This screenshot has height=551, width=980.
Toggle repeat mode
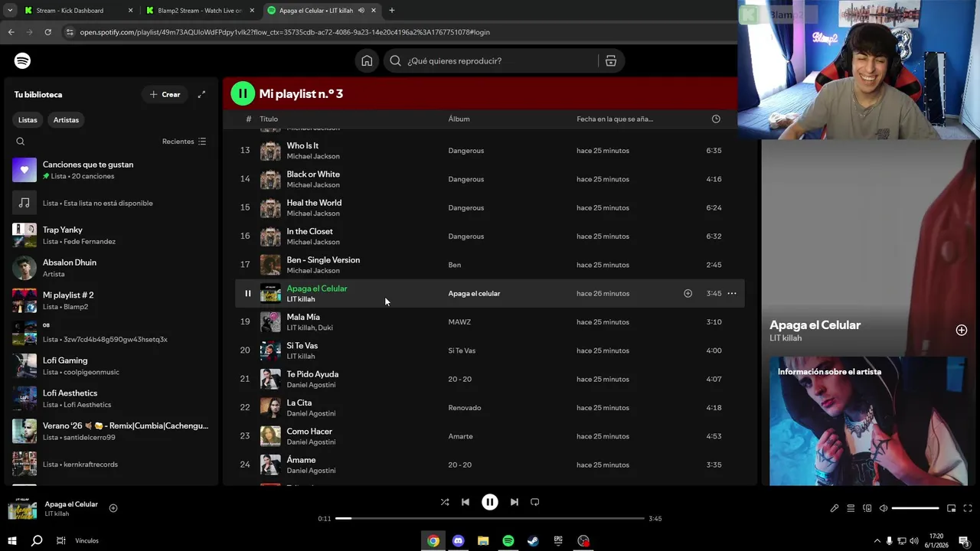point(535,502)
